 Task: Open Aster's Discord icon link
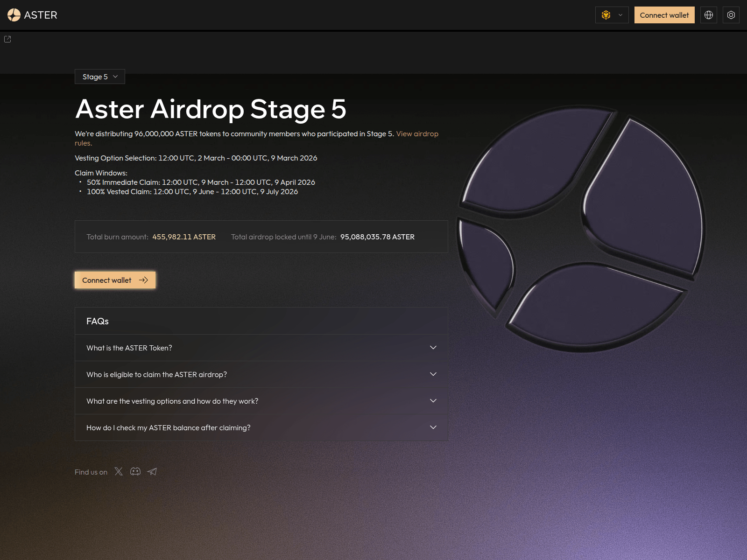pyautogui.click(x=135, y=471)
